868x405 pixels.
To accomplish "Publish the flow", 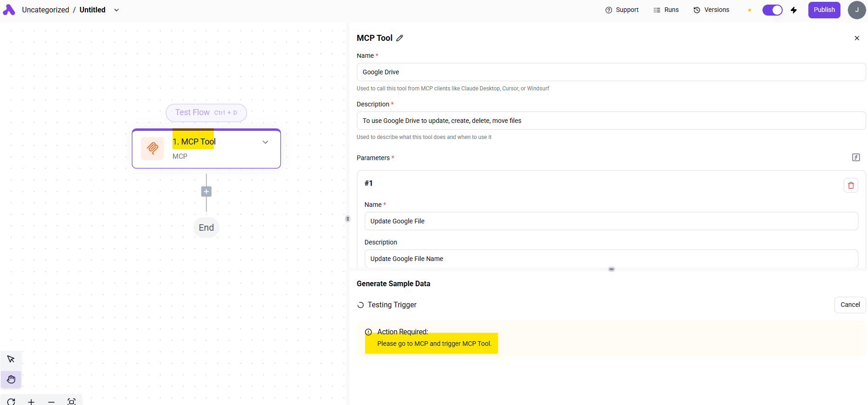I will (824, 10).
